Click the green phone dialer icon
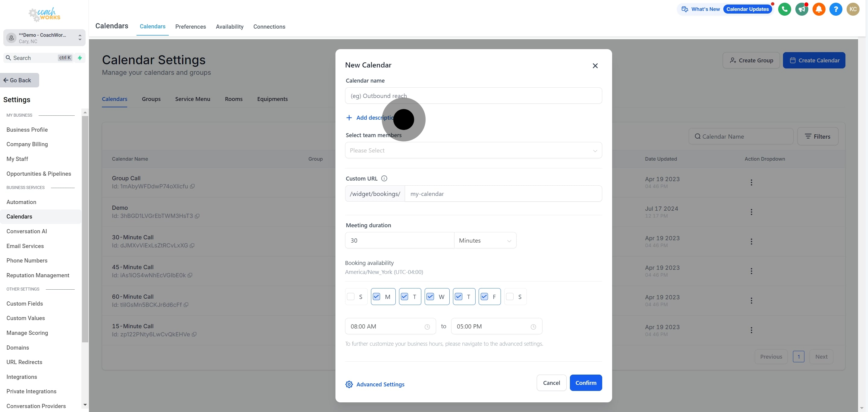Image resolution: width=868 pixels, height=412 pixels. point(785,9)
